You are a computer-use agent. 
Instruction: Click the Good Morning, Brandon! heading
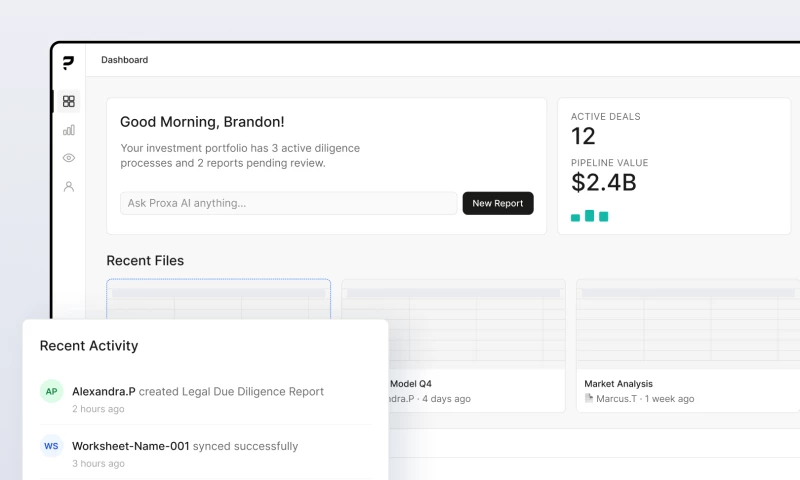(202, 122)
